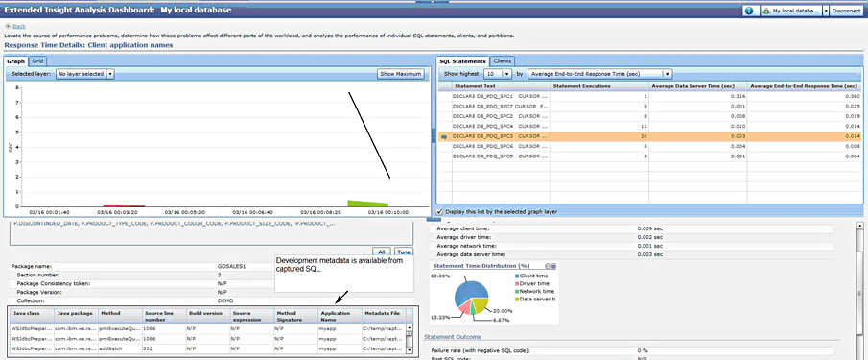
Task: Click the DEMO collection value
Action: (x=224, y=300)
